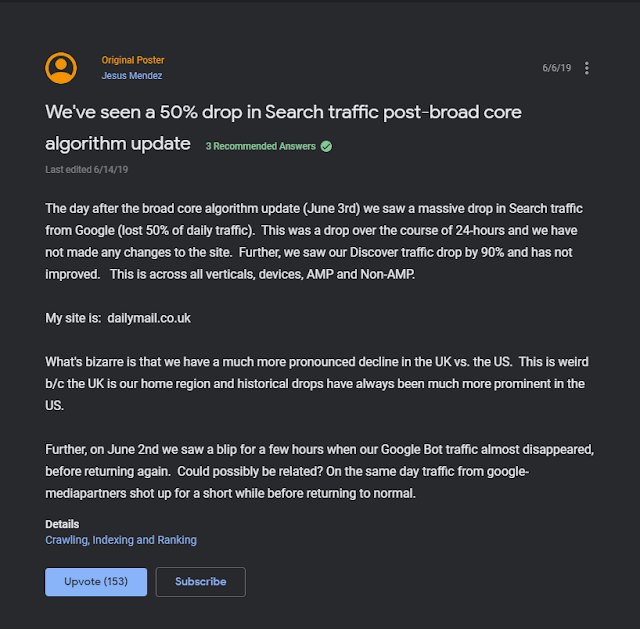Click the 'AMP and Non-AMP' phrase
This screenshot has width=640, height=629.
click(x=360, y=274)
